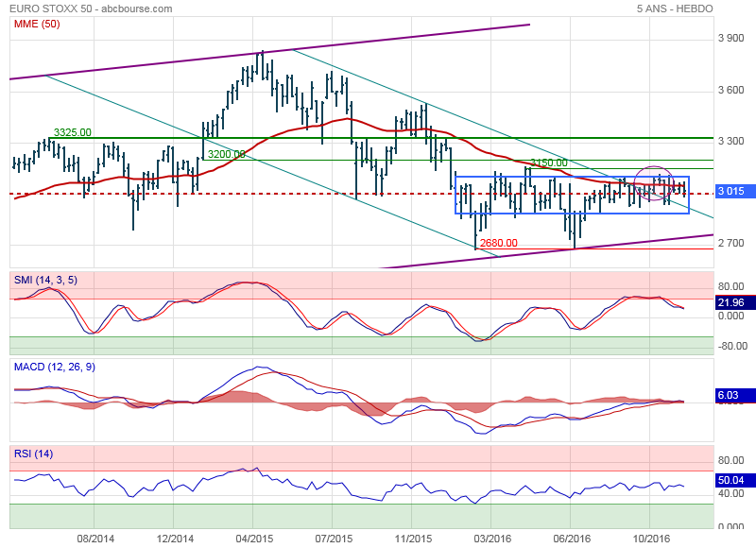Click the 21.96 SMI value badge
The height and width of the screenshot is (548, 756).
[735, 302]
